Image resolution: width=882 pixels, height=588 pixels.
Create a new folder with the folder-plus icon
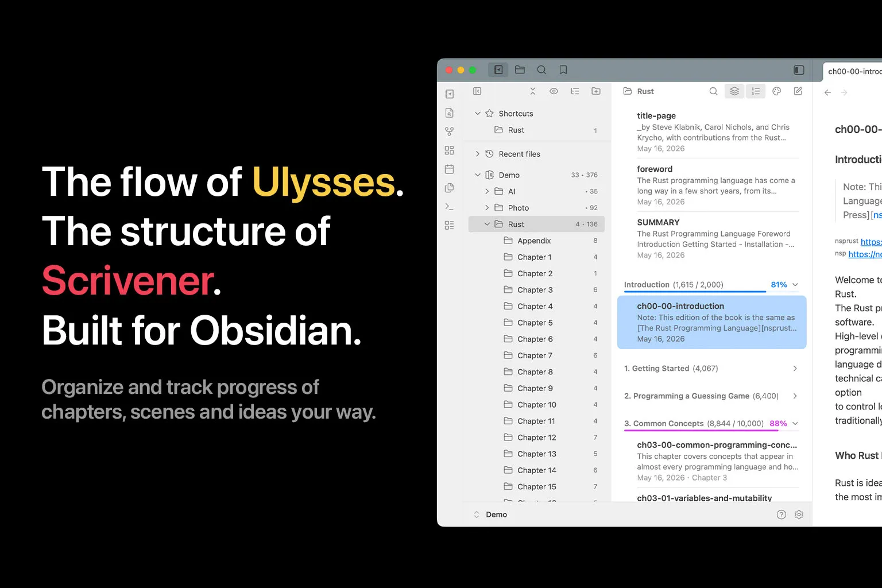click(596, 91)
